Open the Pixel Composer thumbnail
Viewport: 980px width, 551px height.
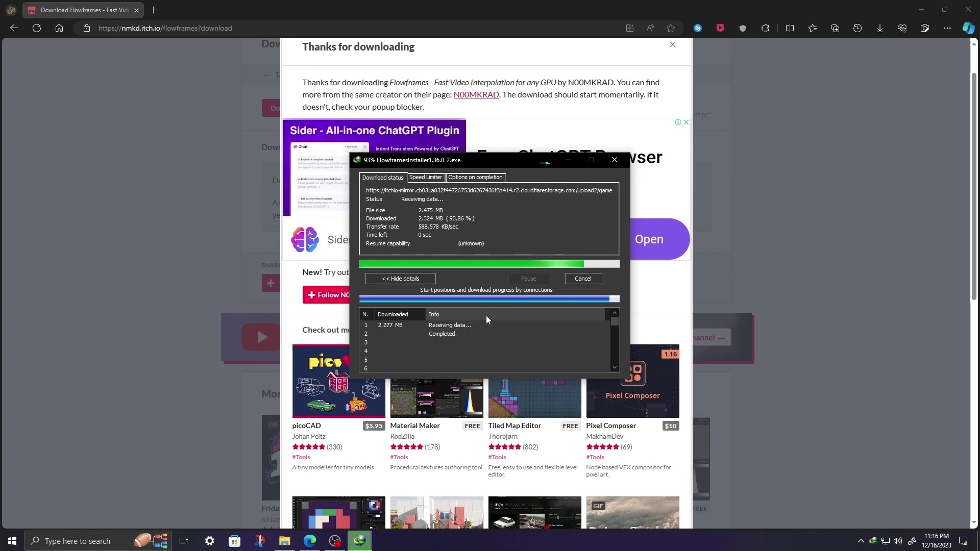(632, 381)
